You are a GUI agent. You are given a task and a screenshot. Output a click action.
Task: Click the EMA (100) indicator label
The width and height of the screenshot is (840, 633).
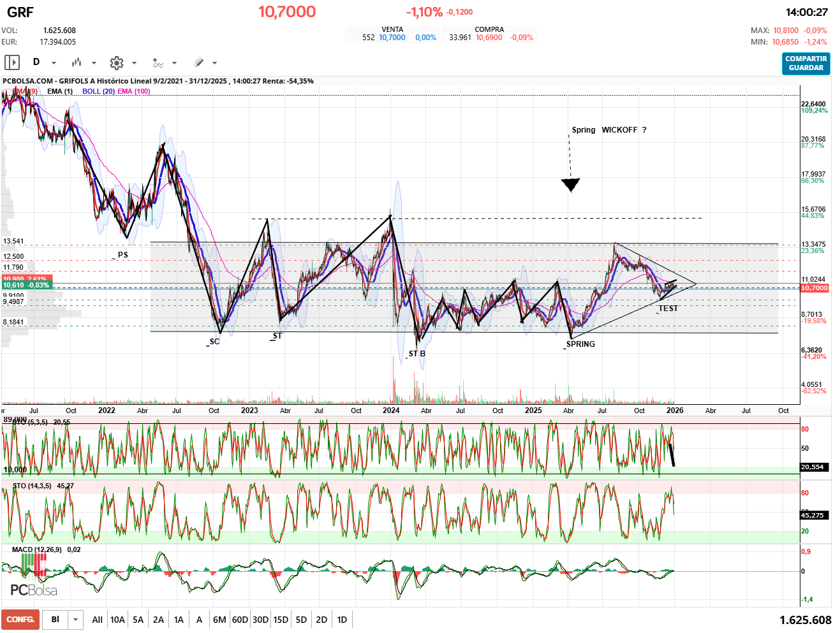pos(134,91)
